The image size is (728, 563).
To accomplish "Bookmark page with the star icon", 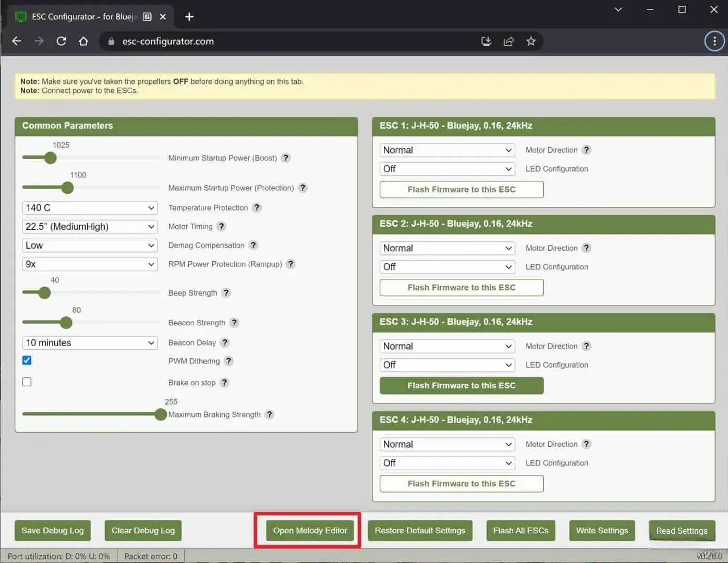I will pos(531,41).
